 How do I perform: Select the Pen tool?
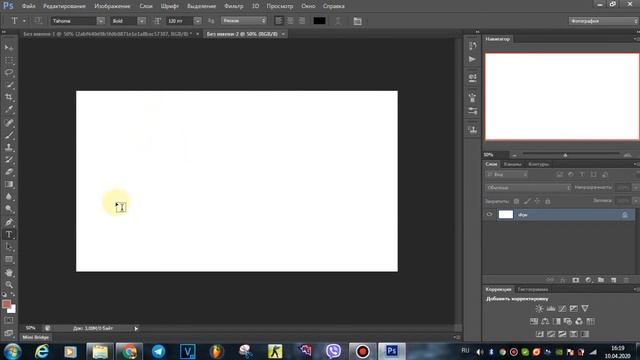click(x=9, y=222)
